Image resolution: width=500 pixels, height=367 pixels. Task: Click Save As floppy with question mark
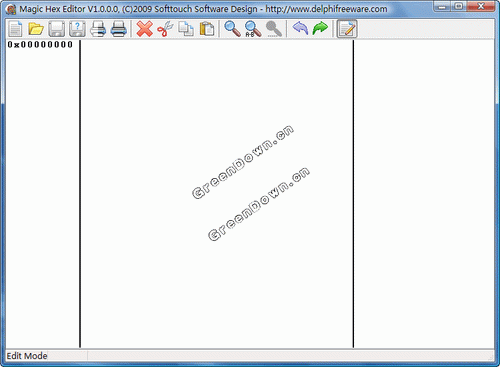click(77, 29)
